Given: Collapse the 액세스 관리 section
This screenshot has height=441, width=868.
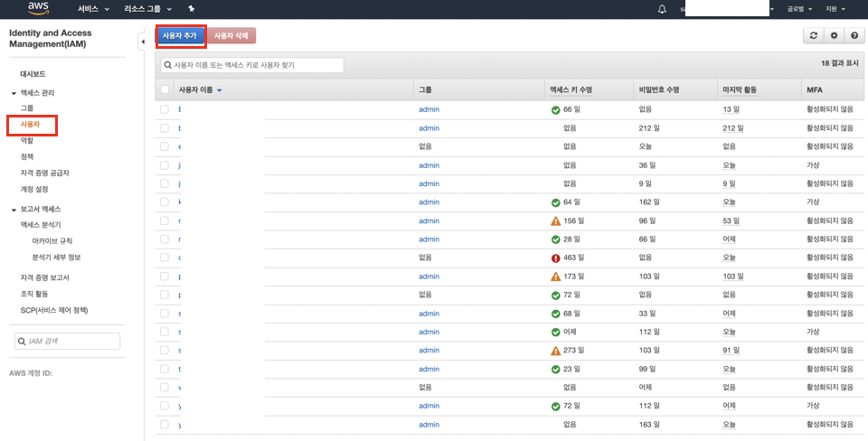Looking at the screenshot, I should point(14,93).
